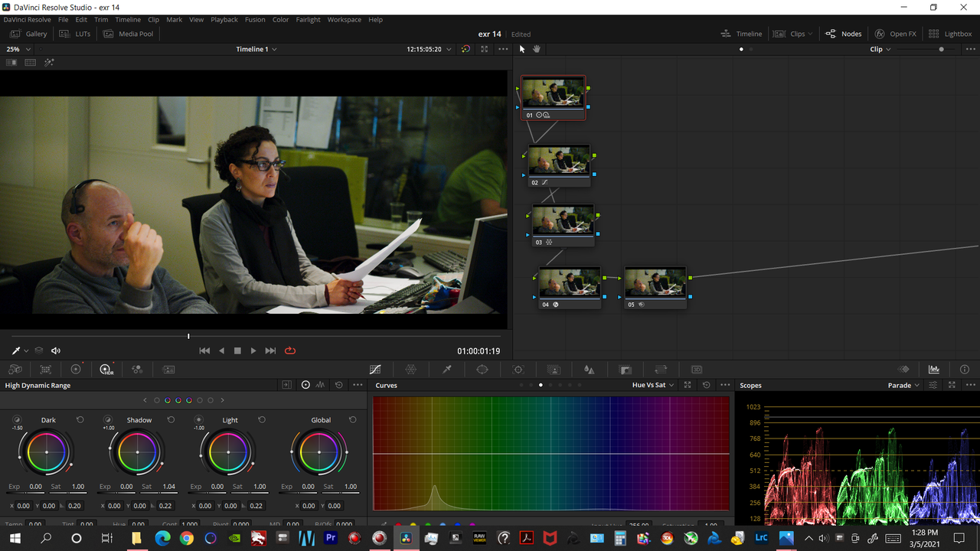Open the Timeline 1 name dropdown
The image size is (980, 551).
pos(256,49)
